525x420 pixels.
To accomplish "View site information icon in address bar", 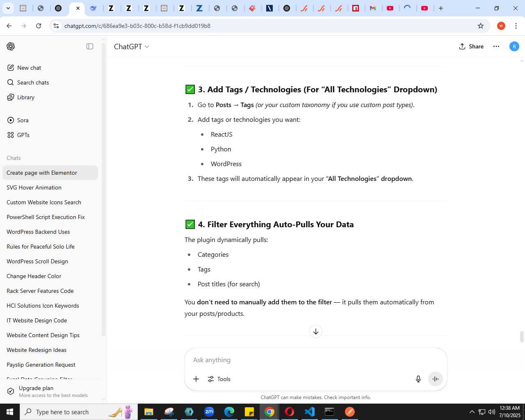I will pos(56,26).
